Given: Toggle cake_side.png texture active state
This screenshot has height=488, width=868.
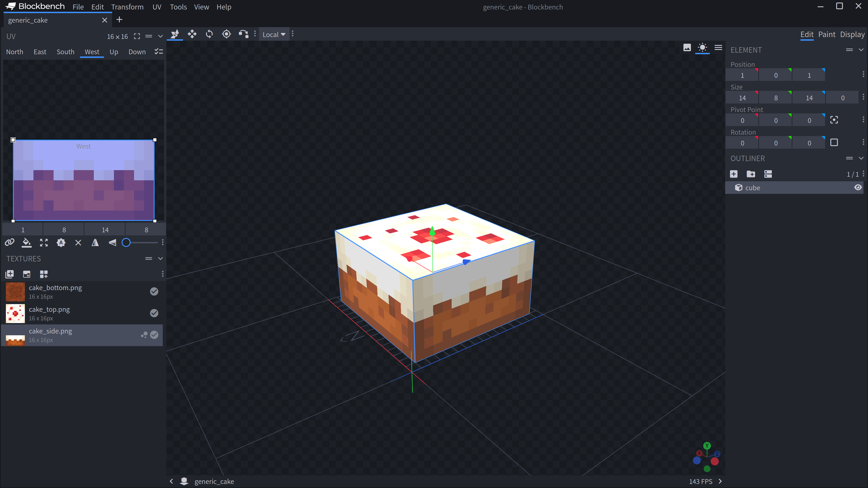Looking at the screenshot, I should point(154,335).
